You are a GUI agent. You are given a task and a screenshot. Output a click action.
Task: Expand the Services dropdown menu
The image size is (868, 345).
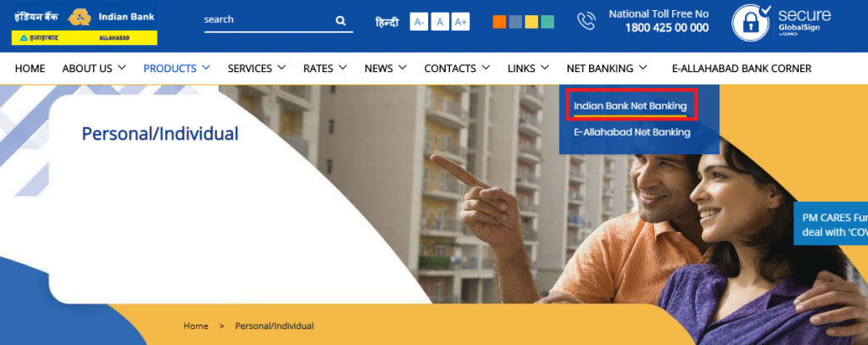[x=256, y=68]
